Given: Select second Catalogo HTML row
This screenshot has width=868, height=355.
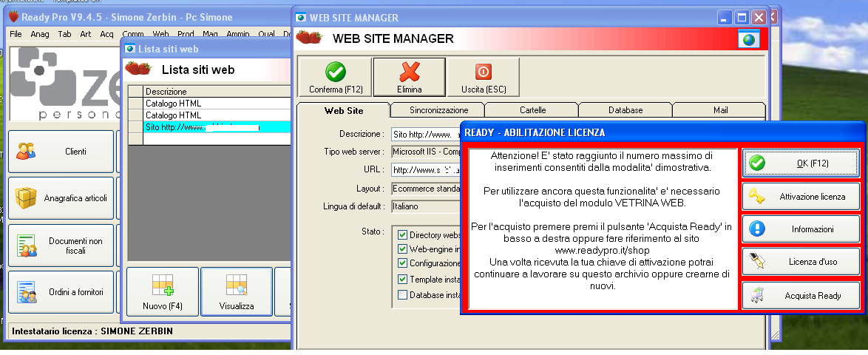Looking at the screenshot, I should pyautogui.click(x=217, y=115).
